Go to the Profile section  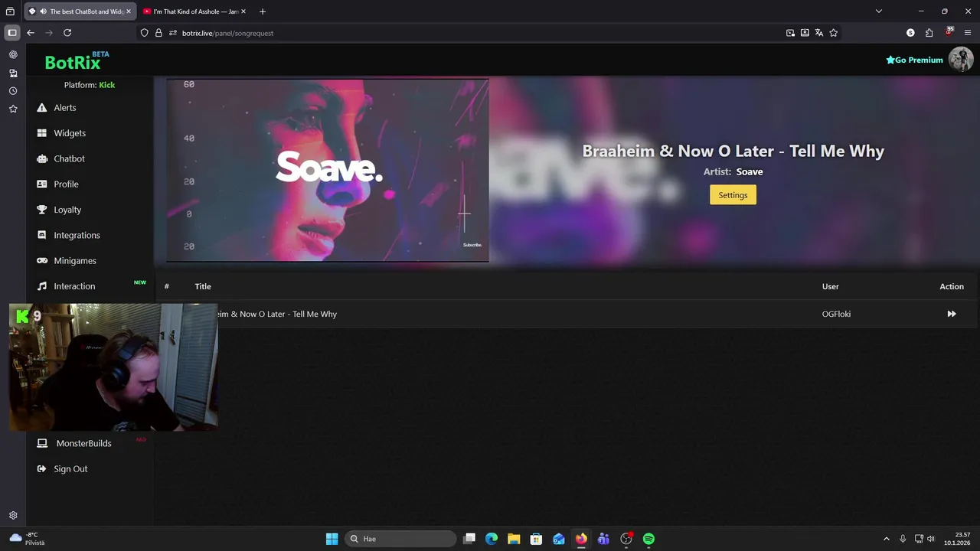pyautogui.click(x=66, y=184)
